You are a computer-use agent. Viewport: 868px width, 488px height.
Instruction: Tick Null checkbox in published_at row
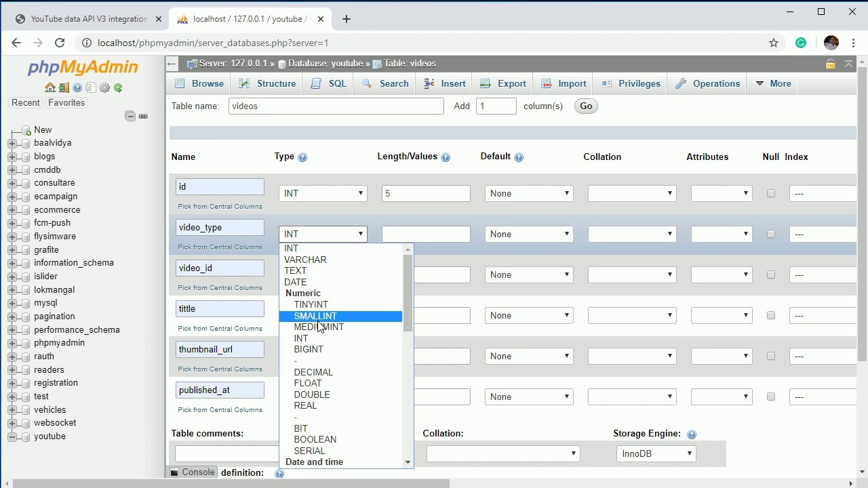[x=770, y=396]
